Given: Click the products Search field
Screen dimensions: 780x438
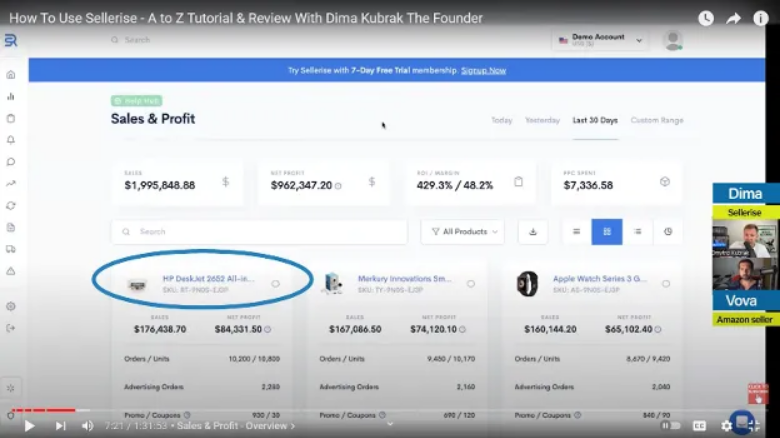Looking at the screenshot, I should tap(259, 231).
